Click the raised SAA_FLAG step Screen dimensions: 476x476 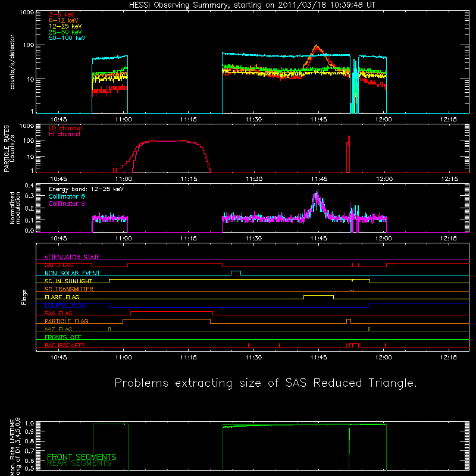(171, 311)
